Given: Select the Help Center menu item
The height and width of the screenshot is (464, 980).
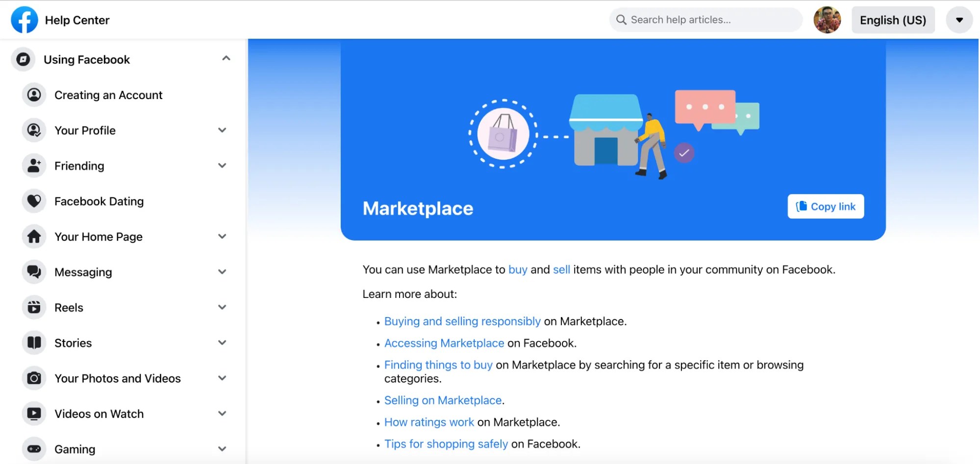Looking at the screenshot, I should [77, 20].
